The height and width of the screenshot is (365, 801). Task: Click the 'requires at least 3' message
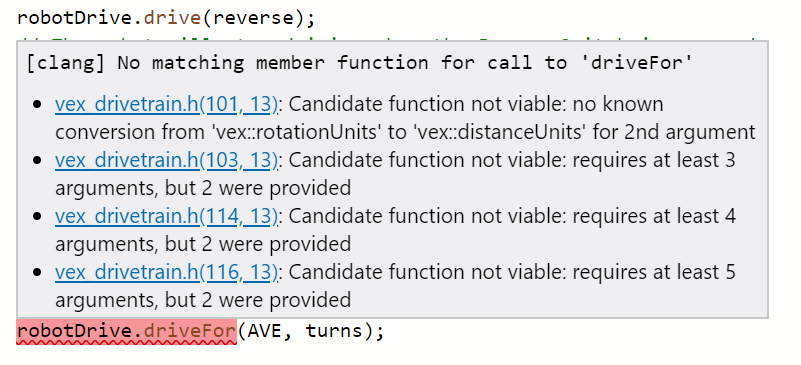654,160
